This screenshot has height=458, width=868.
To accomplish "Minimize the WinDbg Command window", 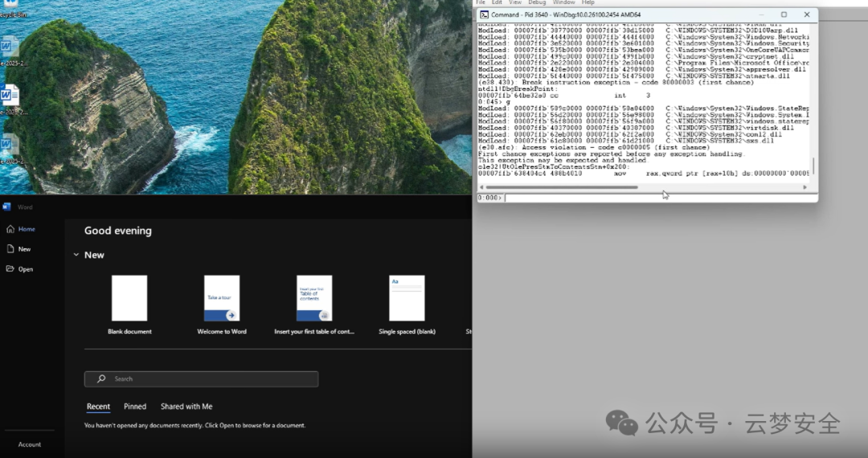I will coord(761,14).
